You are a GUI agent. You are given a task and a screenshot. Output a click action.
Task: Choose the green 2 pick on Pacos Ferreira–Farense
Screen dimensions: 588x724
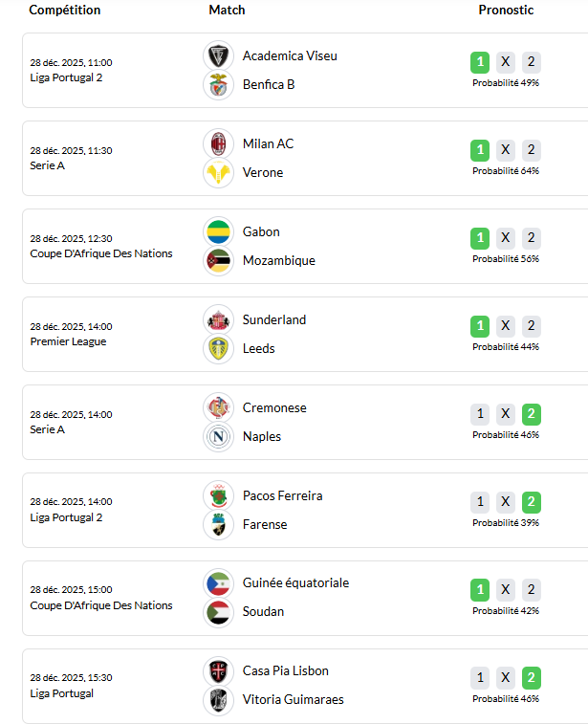532,502
